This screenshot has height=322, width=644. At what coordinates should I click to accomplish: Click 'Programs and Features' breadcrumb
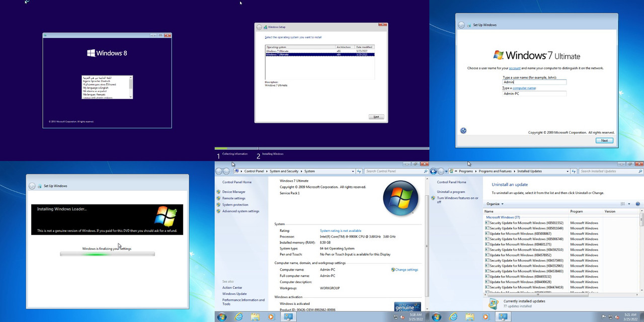point(495,172)
